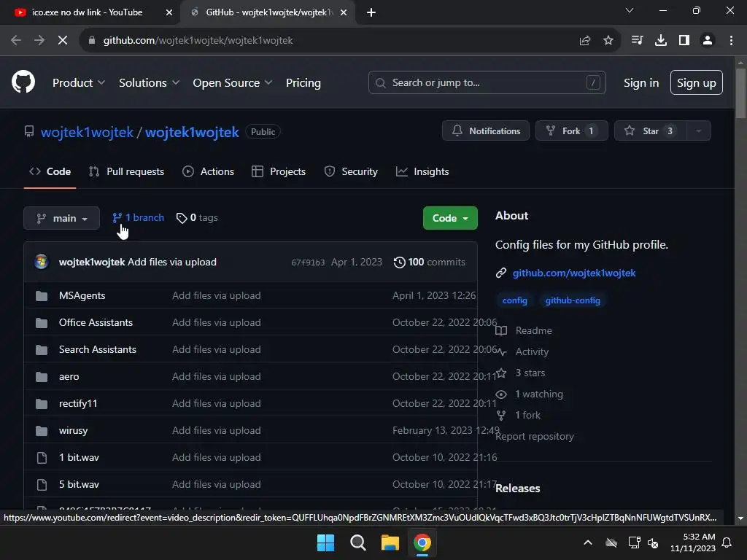Screen dimensions: 747x560
Task: Open the Chrome profile icon
Action: tap(708, 41)
